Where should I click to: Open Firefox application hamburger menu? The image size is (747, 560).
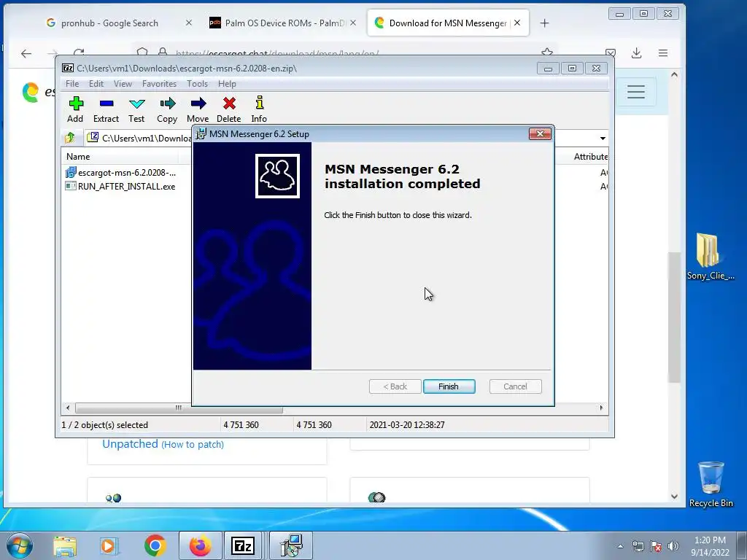(x=663, y=53)
